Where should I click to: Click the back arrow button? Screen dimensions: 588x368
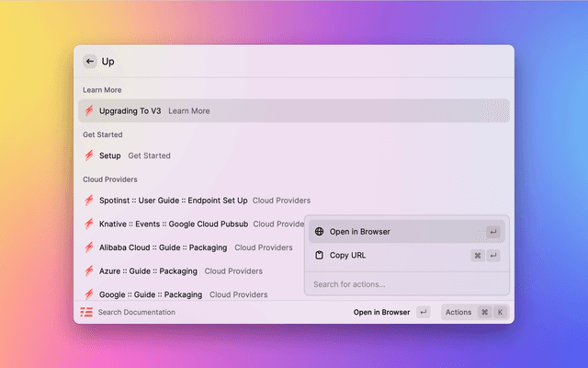90,62
